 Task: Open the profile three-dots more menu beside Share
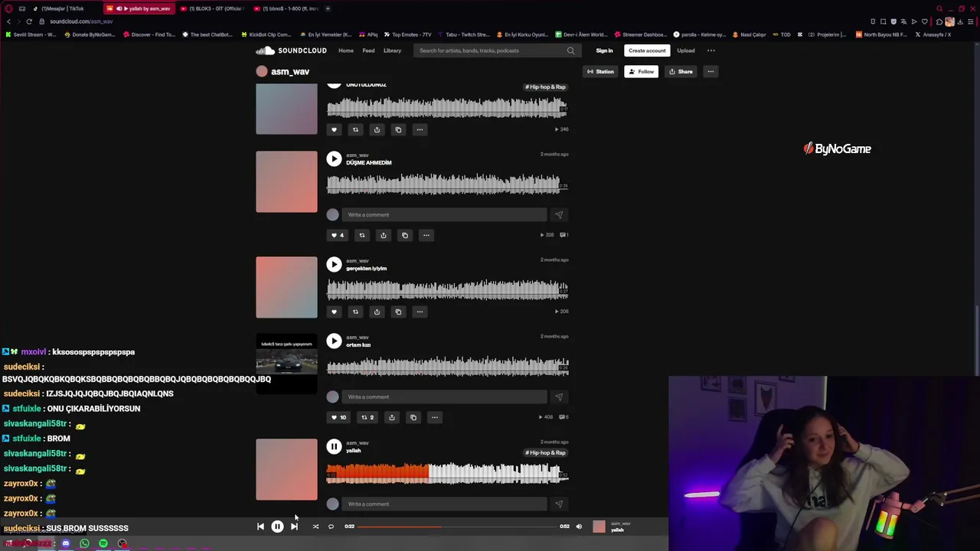click(x=710, y=71)
